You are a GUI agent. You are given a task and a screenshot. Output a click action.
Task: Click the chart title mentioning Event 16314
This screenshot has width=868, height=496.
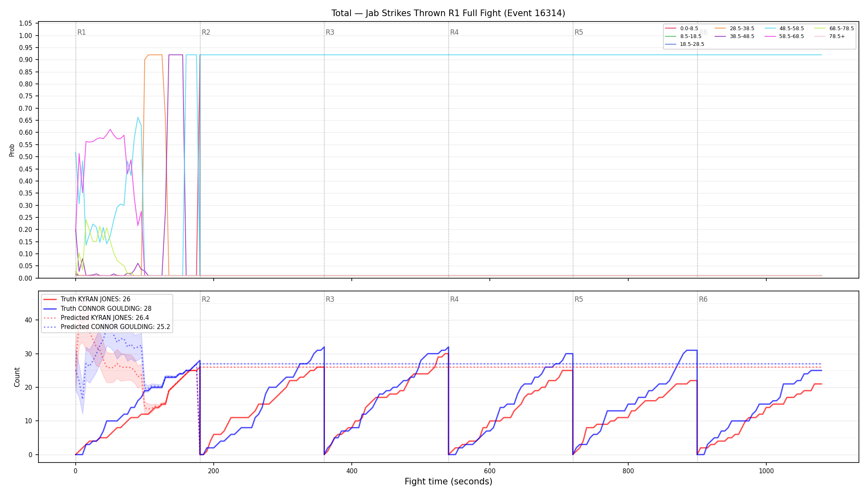[448, 13]
